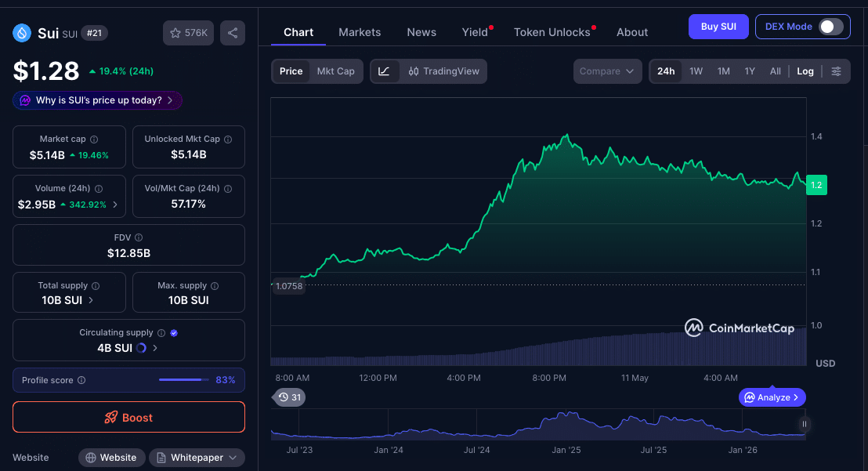
Task: Switch to TradingView candlestick chart
Action: pyautogui.click(x=444, y=71)
